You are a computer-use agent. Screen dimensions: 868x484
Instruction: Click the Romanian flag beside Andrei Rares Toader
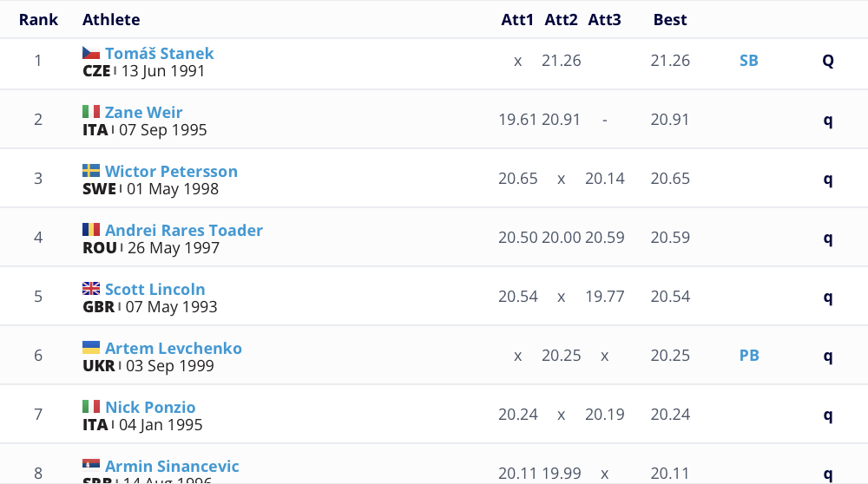click(x=91, y=230)
